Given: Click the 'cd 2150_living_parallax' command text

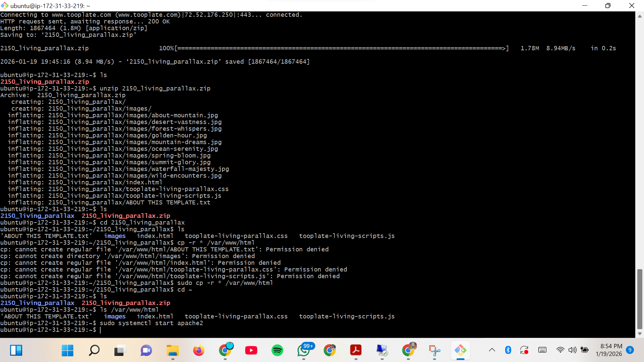Looking at the screenshot, I should [x=142, y=223].
